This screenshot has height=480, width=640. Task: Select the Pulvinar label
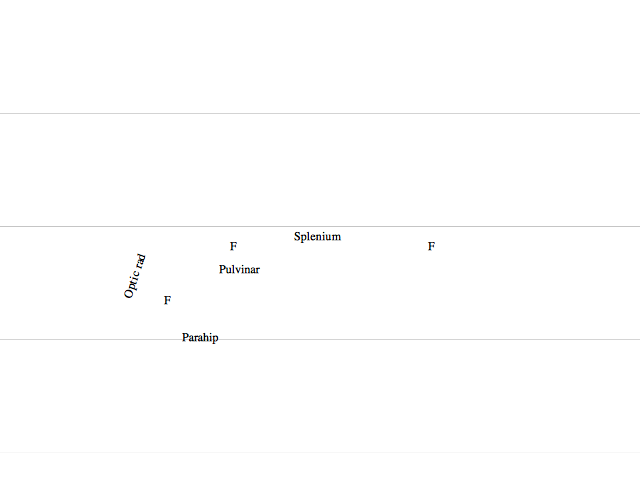(x=239, y=269)
